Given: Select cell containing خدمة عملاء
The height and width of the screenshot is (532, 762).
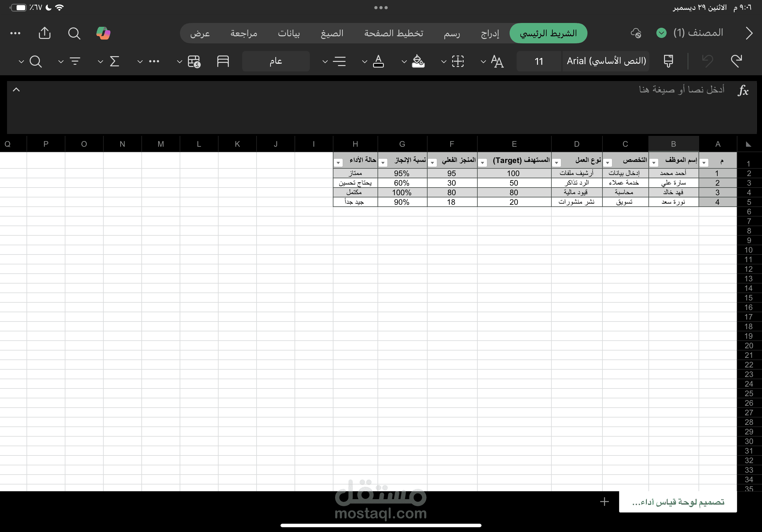Looking at the screenshot, I should pos(625,183).
